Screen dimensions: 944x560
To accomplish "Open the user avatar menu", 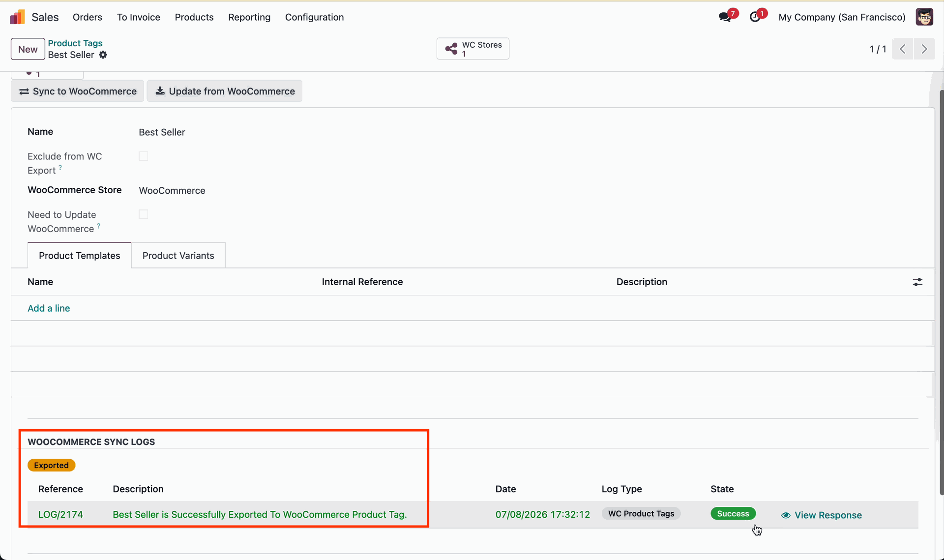I will coord(924,17).
